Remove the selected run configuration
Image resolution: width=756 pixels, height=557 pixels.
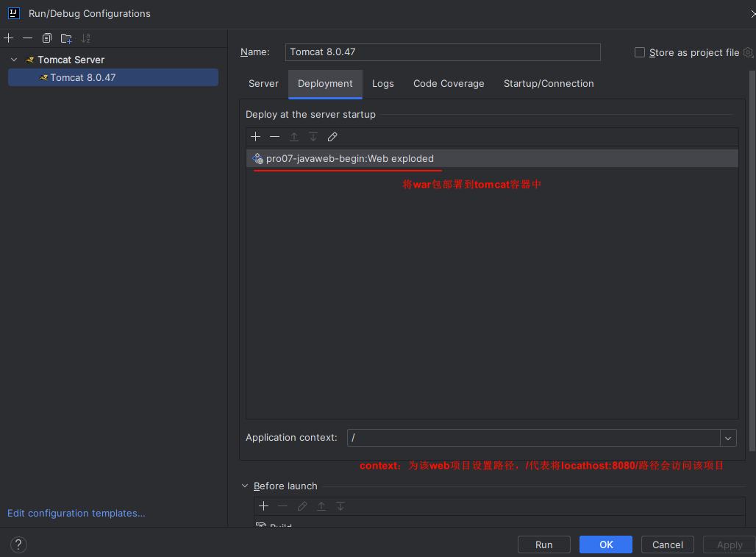tap(27, 38)
